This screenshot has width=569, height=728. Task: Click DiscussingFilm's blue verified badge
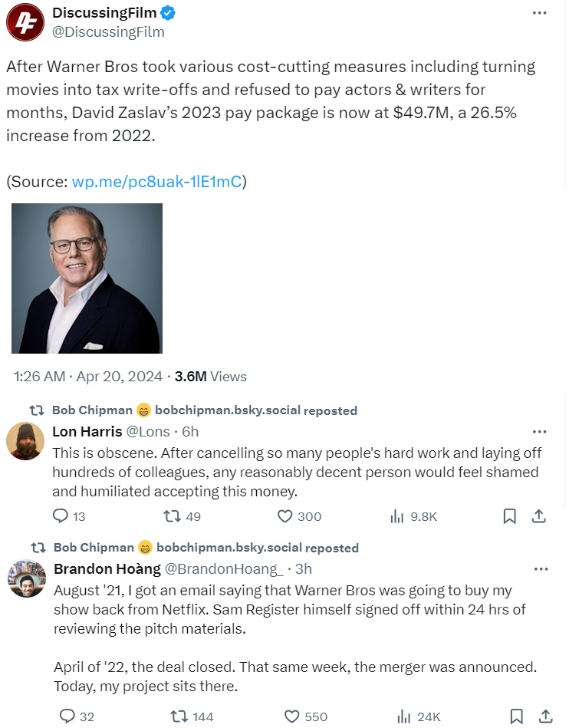(168, 13)
